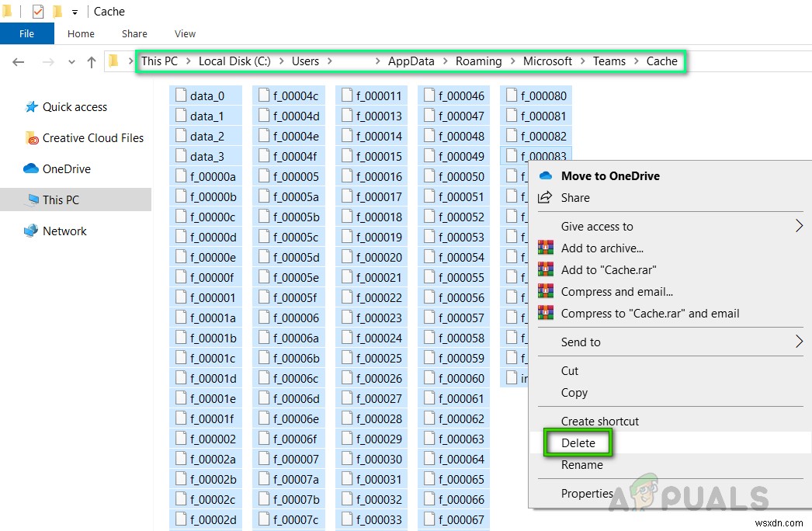Open the File ribbon tab
This screenshot has height=531, width=812.
pyautogui.click(x=26, y=33)
